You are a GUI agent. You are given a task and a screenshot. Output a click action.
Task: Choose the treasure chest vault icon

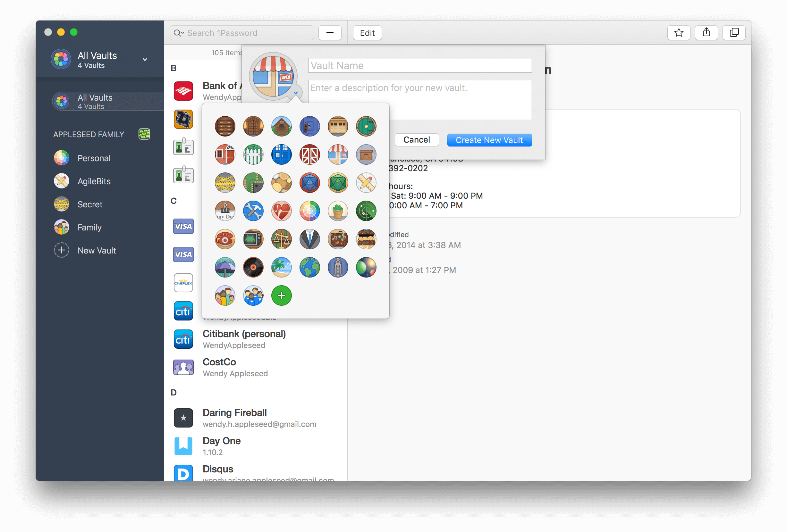pos(366,239)
